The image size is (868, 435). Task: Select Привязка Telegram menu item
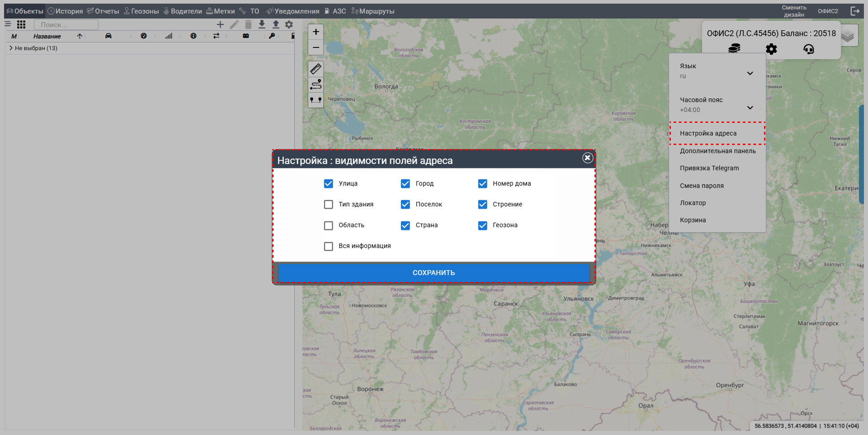pyautogui.click(x=709, y=168)
